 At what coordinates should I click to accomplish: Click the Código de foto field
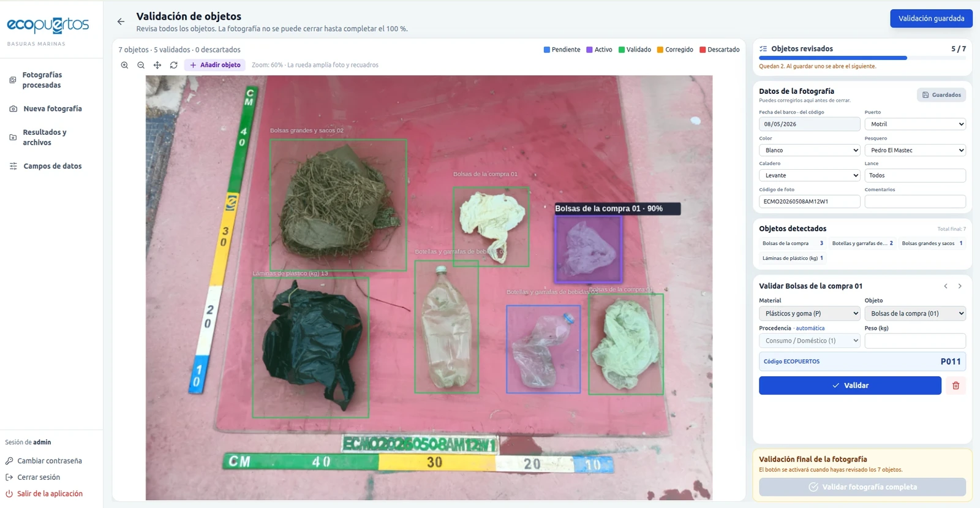click(809, 201)
